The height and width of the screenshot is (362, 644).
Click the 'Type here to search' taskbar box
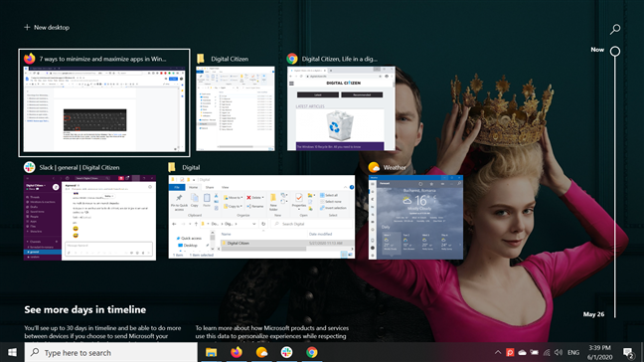pyautogui.click(x=111, y=352)
